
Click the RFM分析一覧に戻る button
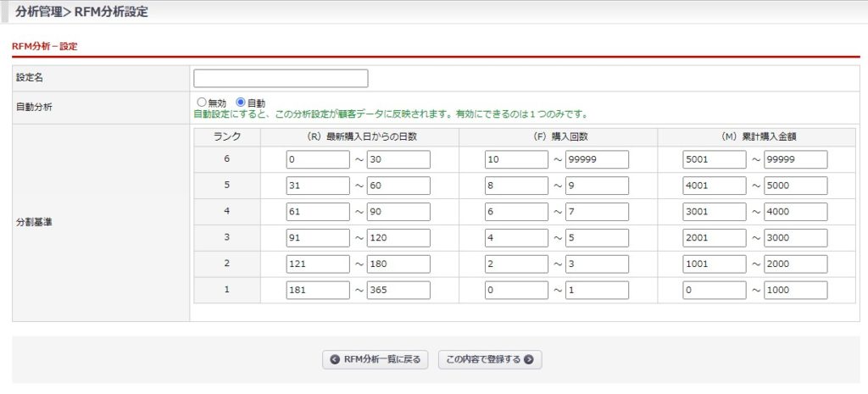376,359
